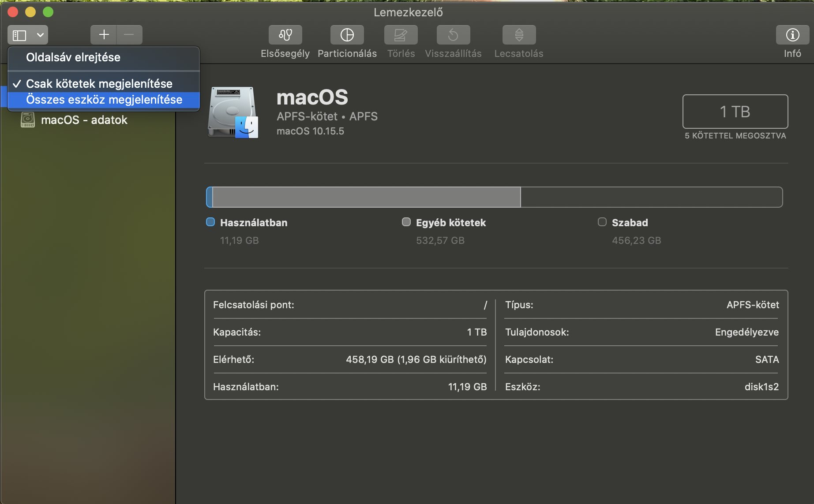Image resolution: width=814 pixels, height=504 pixels.
Task: Click the 1 TB capacity box
Action: tap(735, 112)
